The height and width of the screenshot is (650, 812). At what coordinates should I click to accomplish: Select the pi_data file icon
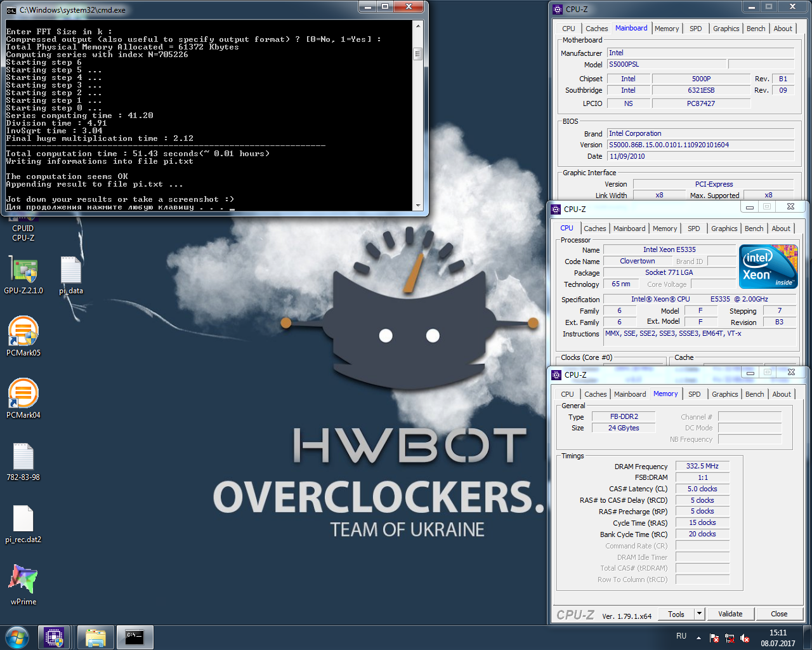tap(71, 274)
